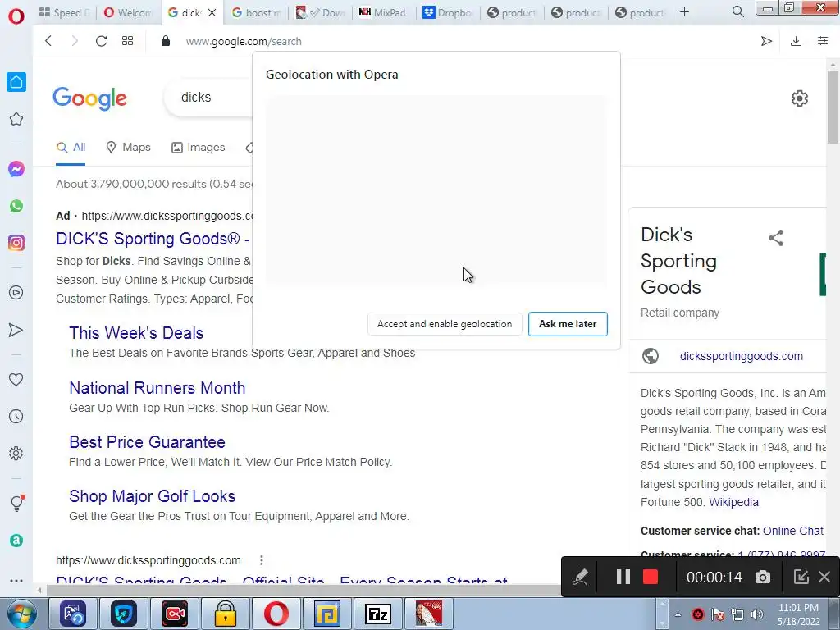Switch to the Speed Dial tab
This screenshot has height=630, width=840.
click(x=65, y=12)
